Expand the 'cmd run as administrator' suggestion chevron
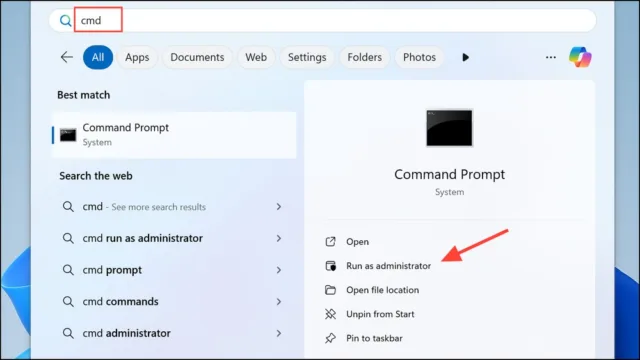The height and width of the screenshot is (360, 640). (279, 238)
